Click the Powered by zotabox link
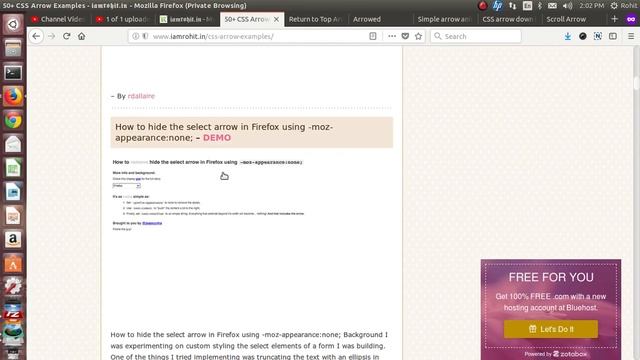Screen dimensions: 640x360 coord(556,354)
